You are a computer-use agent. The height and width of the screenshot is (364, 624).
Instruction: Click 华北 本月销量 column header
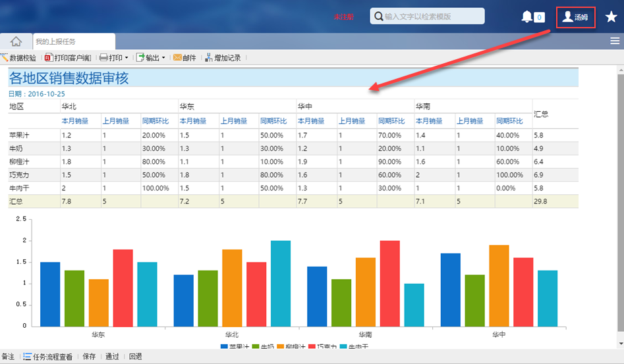[75, 121]
